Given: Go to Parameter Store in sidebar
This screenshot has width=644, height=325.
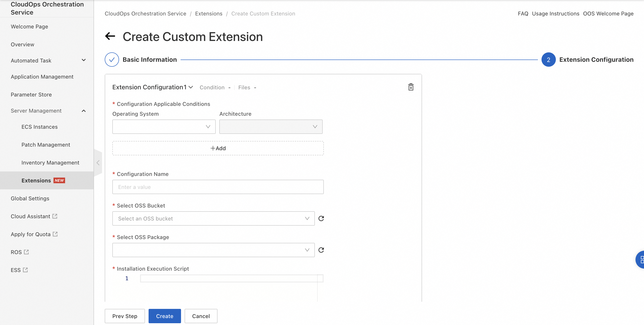Looking at the screenshot, I should pos(31,94).
